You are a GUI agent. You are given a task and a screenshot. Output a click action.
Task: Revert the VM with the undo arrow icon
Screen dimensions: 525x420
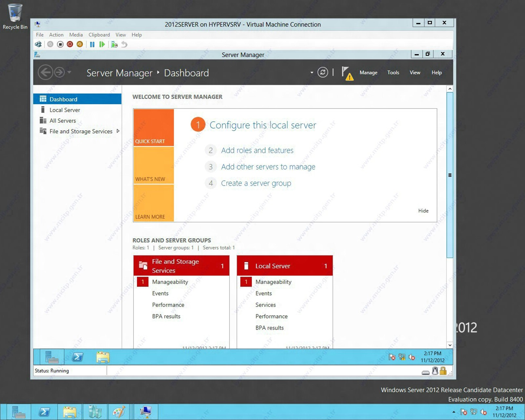coord(124,44)
